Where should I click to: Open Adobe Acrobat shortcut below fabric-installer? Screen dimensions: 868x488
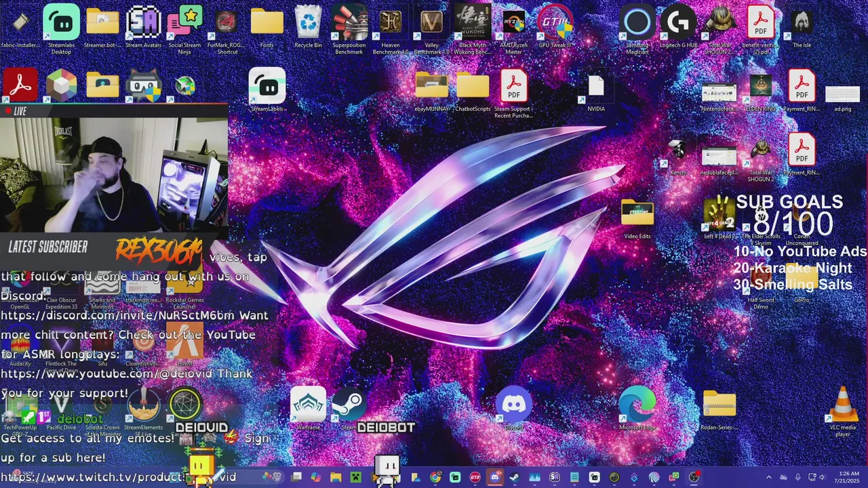[x=20, y=86]
